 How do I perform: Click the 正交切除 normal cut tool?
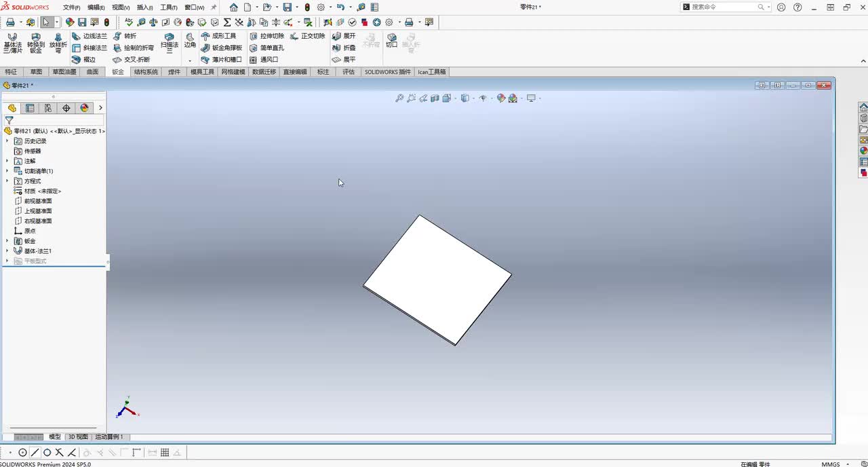coord(308,36)
